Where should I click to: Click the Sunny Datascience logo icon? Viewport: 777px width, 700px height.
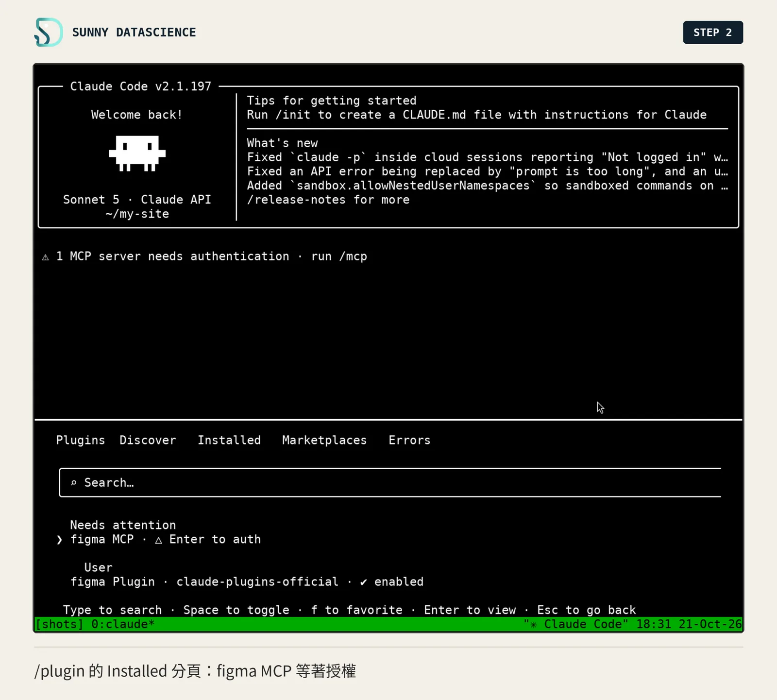[49, 32]
